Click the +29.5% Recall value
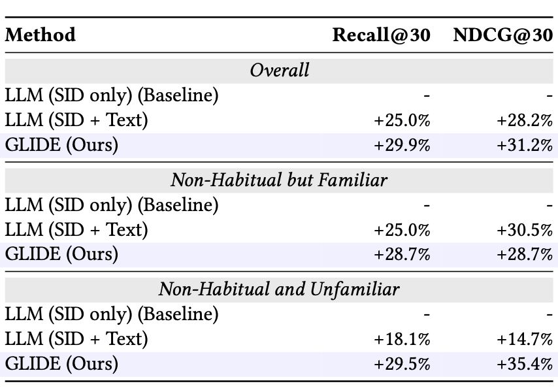The image size is (558, 392). (402, 363)
